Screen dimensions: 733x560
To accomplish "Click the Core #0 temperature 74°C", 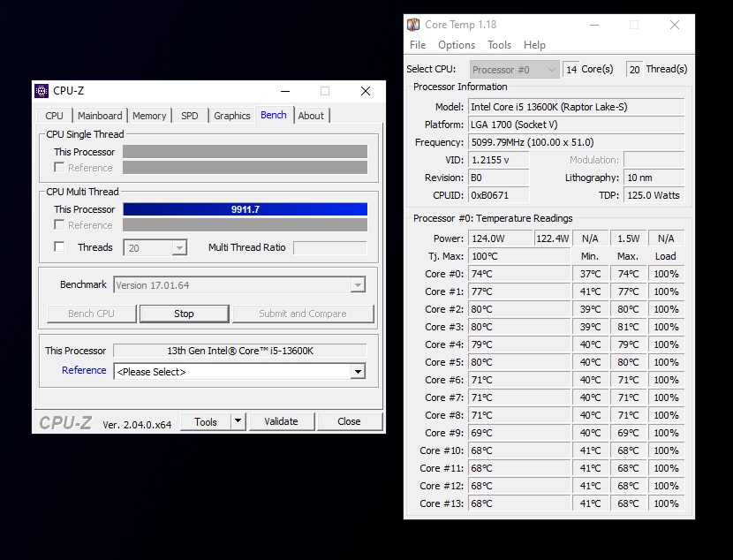I will pyautogui.click(x=519, y=274).
